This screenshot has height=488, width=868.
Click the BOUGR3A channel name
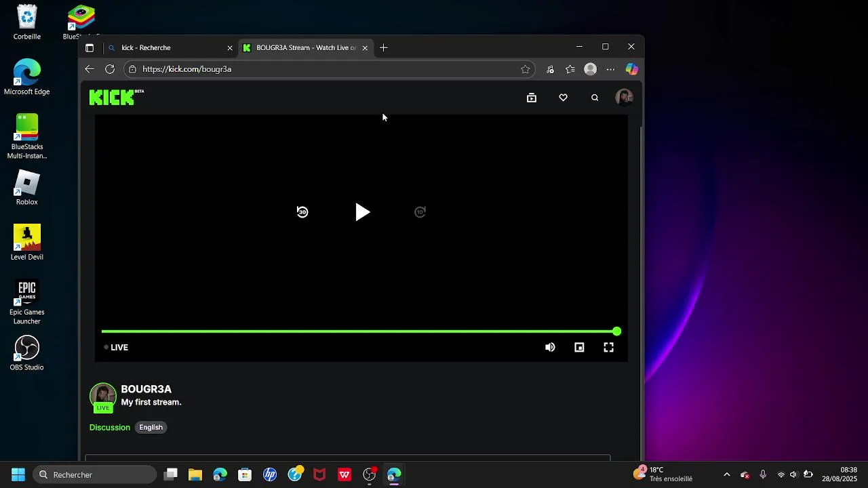[146, 389]
